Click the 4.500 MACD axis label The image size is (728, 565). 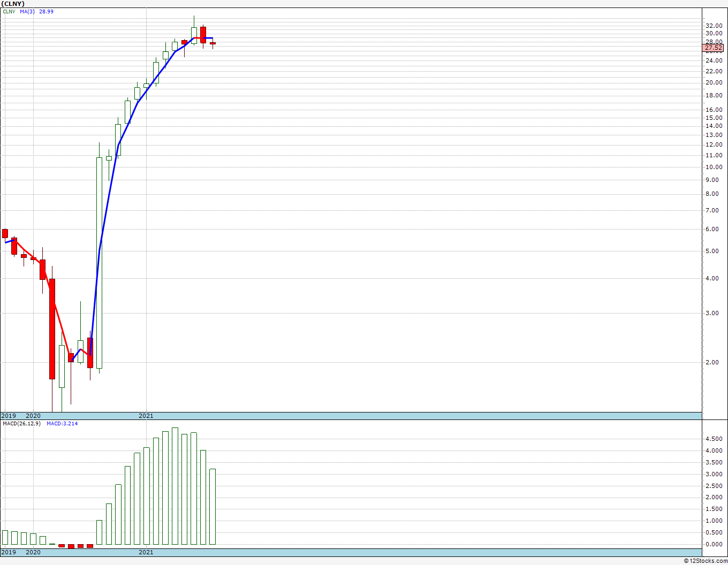(714, 439)
